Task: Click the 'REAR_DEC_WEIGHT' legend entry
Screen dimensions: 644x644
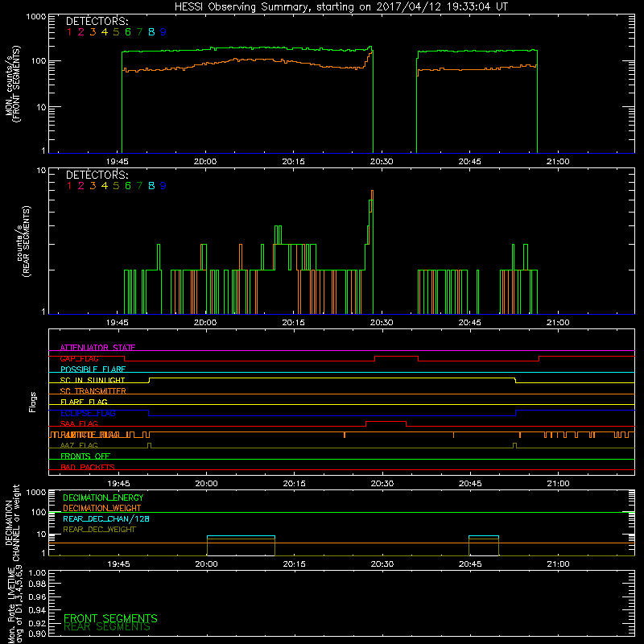Action: coord(99,530)
